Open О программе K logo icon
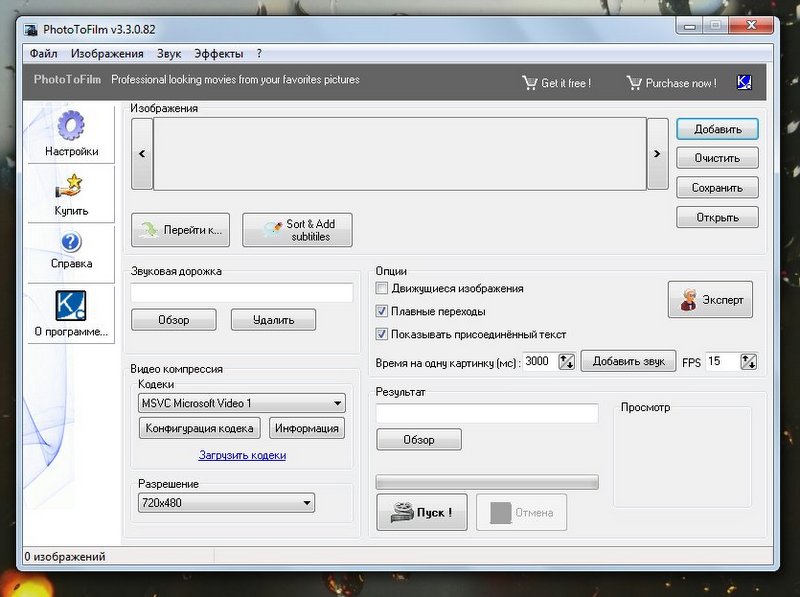Screen dimensions: 800x597 [x=70, y=306]
